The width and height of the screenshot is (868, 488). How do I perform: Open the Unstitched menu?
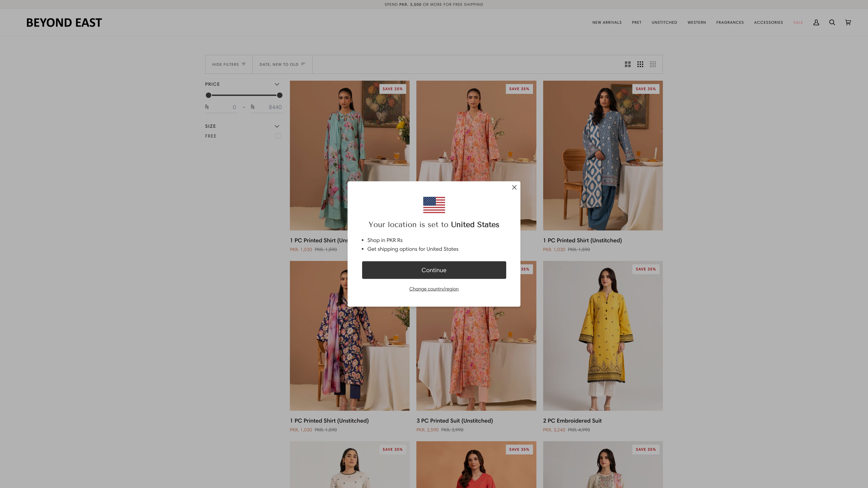[664, 23]
